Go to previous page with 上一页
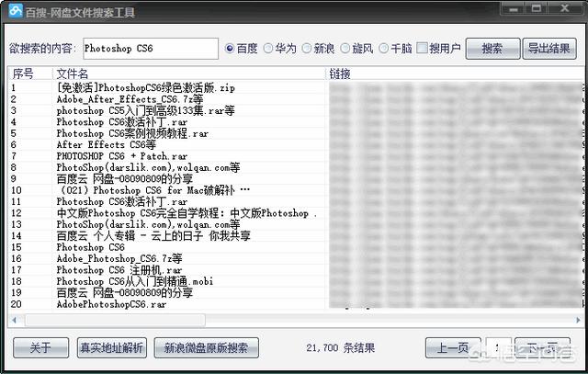 click(453, 347)
